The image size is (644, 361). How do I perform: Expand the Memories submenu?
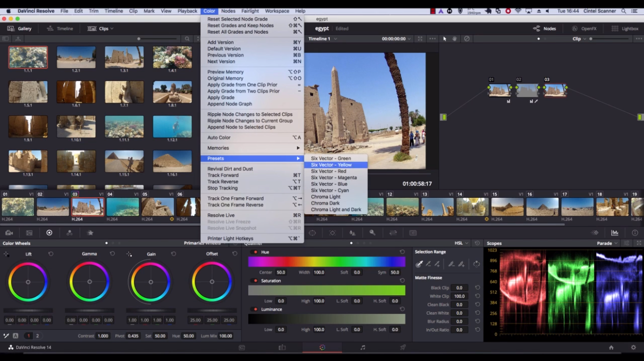click(252, 148)
